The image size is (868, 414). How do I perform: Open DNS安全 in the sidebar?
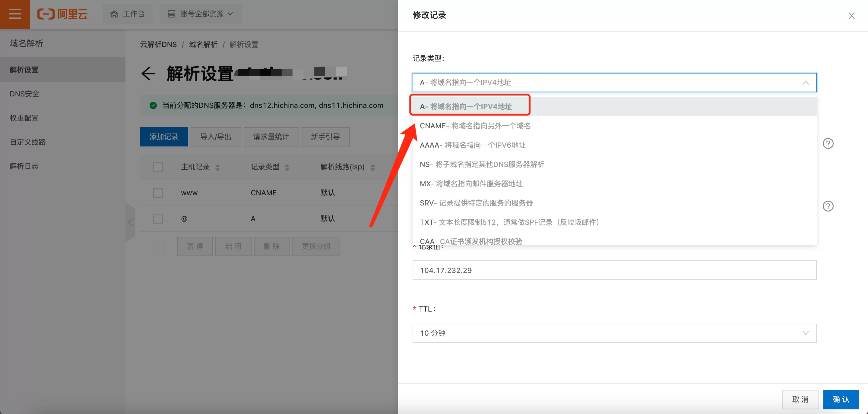63,94
